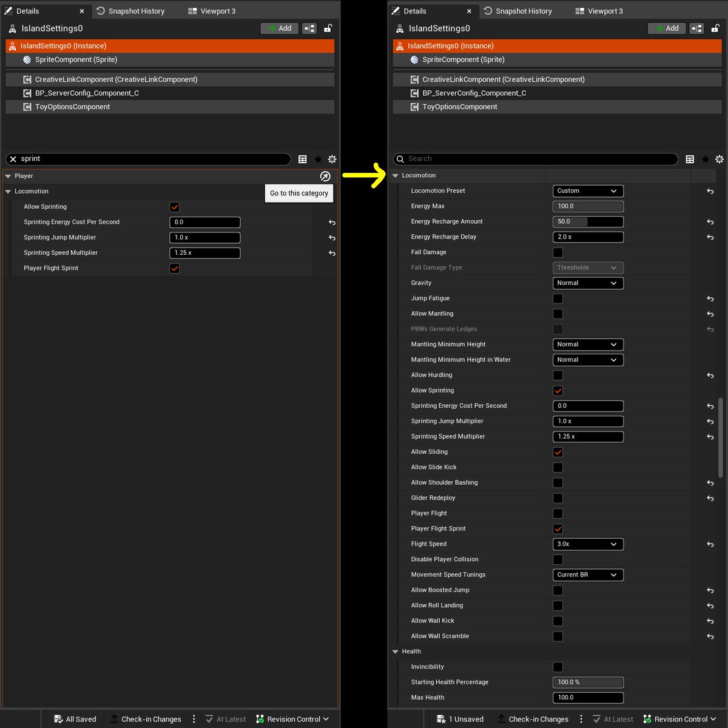Image resolution: width=728 pixels, height=728 pixels.
Task: Enable the Jump Fatigue checkbox
Action: point(558,298)
